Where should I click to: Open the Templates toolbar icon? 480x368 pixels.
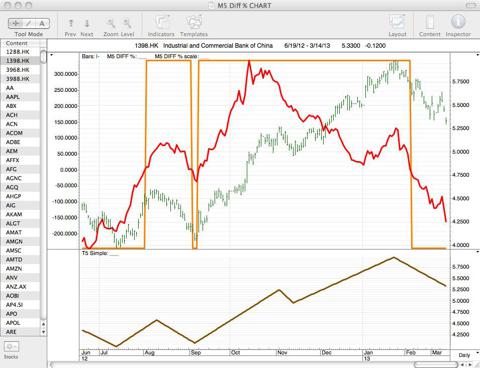click(x=194, y=23)
